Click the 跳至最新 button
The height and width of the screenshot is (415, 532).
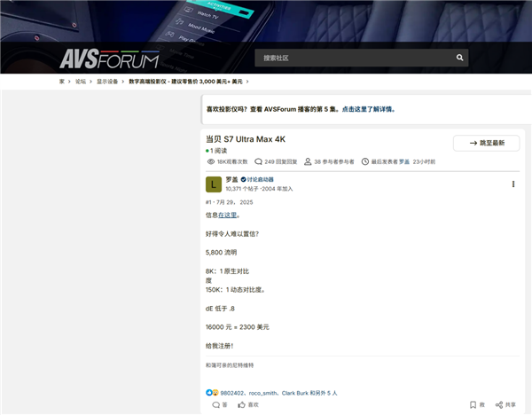(x=486, y=143)
